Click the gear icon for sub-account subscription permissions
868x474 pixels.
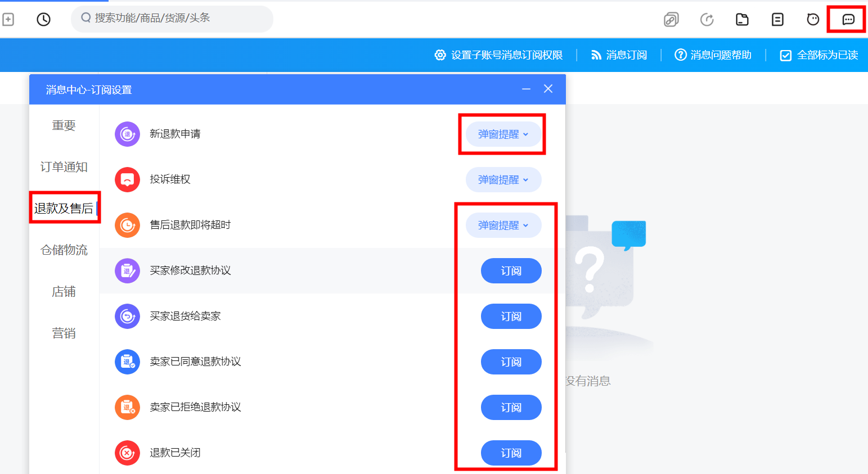point(440,55)
